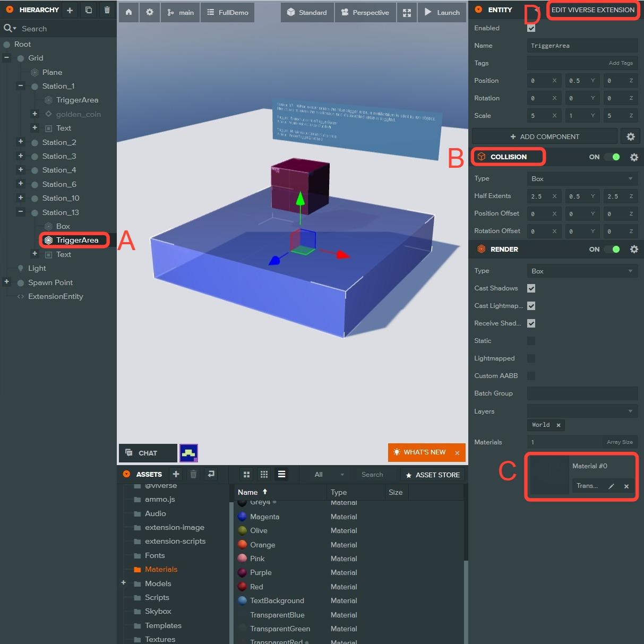This screenshot has width=644, height=644.
Task: Duplicate entity using the Hierarchy copy icon
Action: [x=89, y=10]
